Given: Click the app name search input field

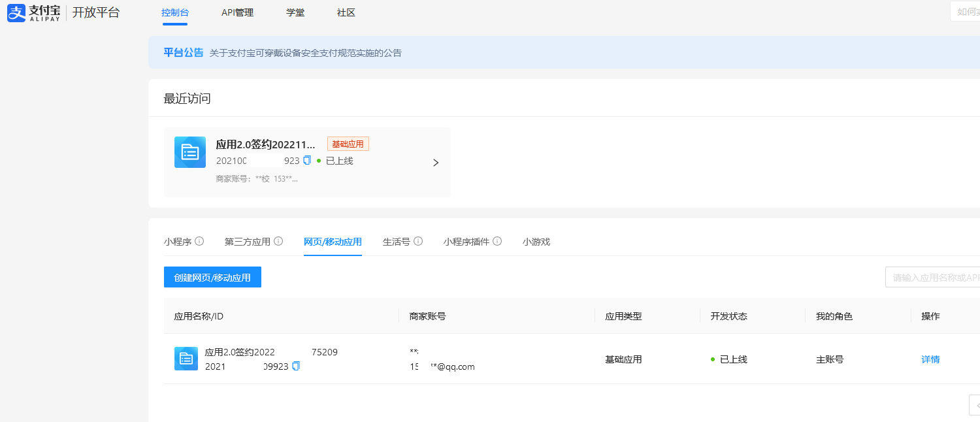Looking at the screenshot, I should pyautogui.click(x=933, y=277).
